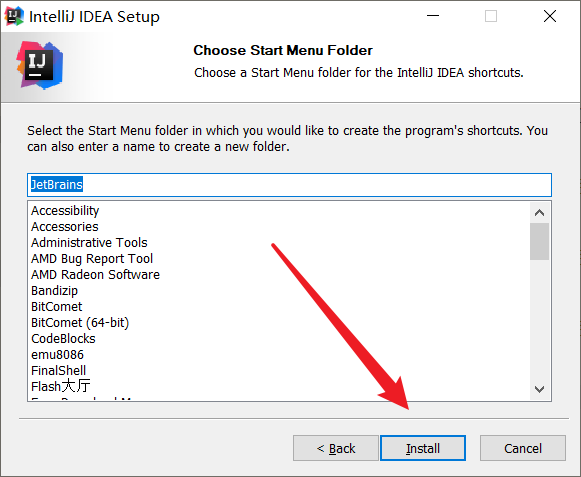This screenshot has height=477, width=581.
Task: Click the folder list scrollbar thumb
Action: [540, 242]
